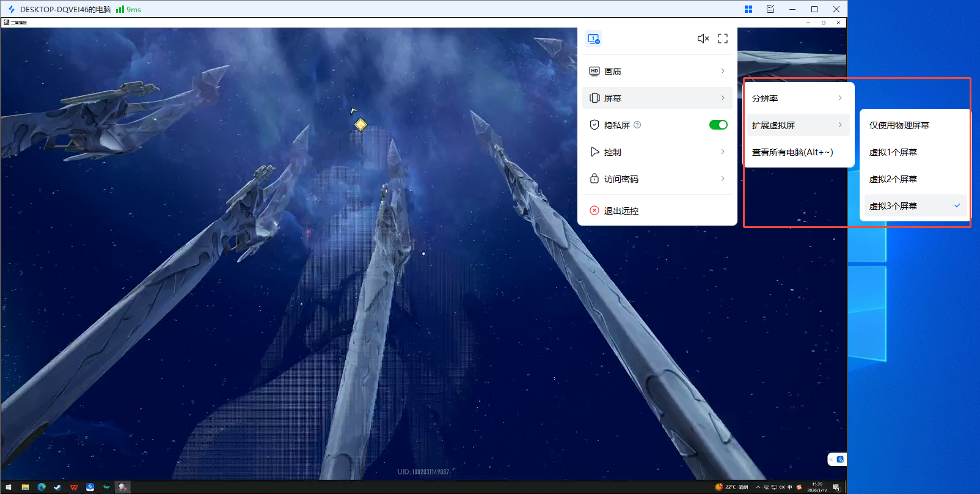Click the remote volume tray icon
This screenshot has width=980, height=494.
coord(781,487)
